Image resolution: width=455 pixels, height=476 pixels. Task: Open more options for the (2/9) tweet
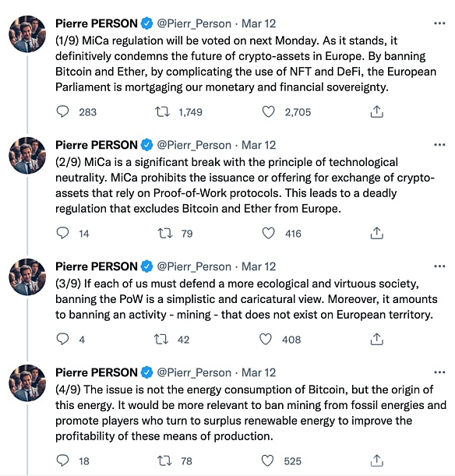click(x=439, y=145)
